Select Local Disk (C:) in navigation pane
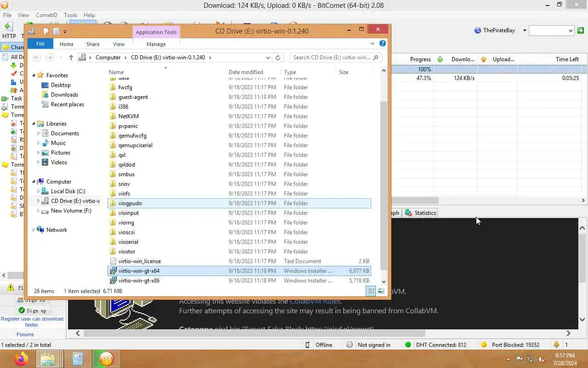This screenshot has width=588, height=368. tap(68, 191)
